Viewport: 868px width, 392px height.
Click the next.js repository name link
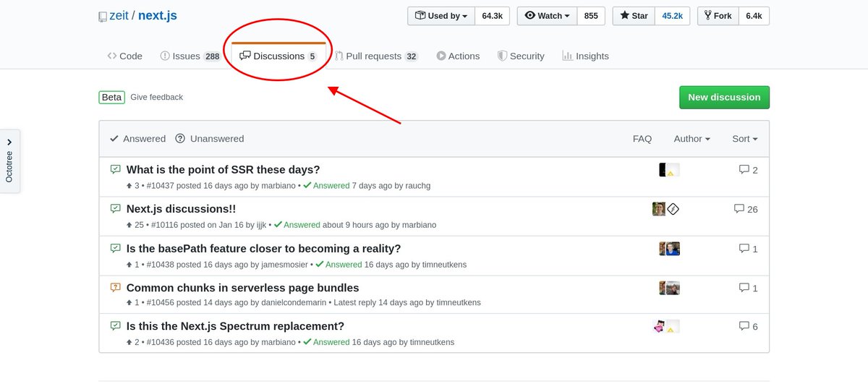click(x=158, y=15)
